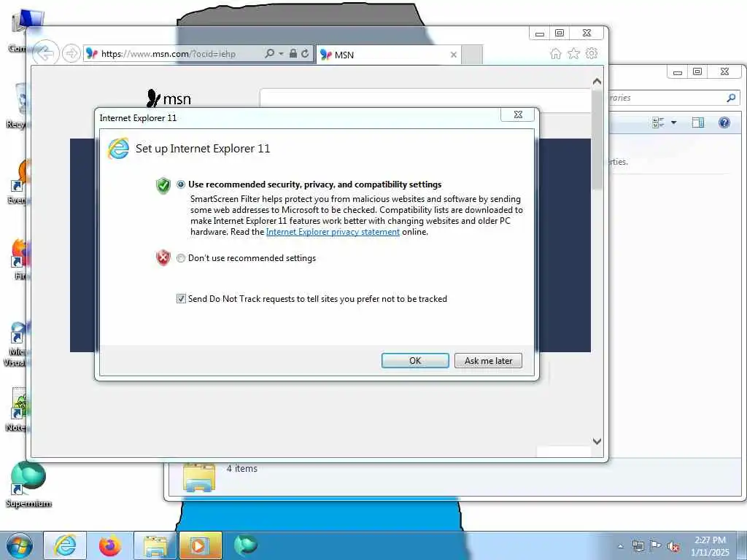The width and height of the screenshot is (747, 560).
Task: Open Internet Explorer privacy statement link
Action: [x=333, y=232]
